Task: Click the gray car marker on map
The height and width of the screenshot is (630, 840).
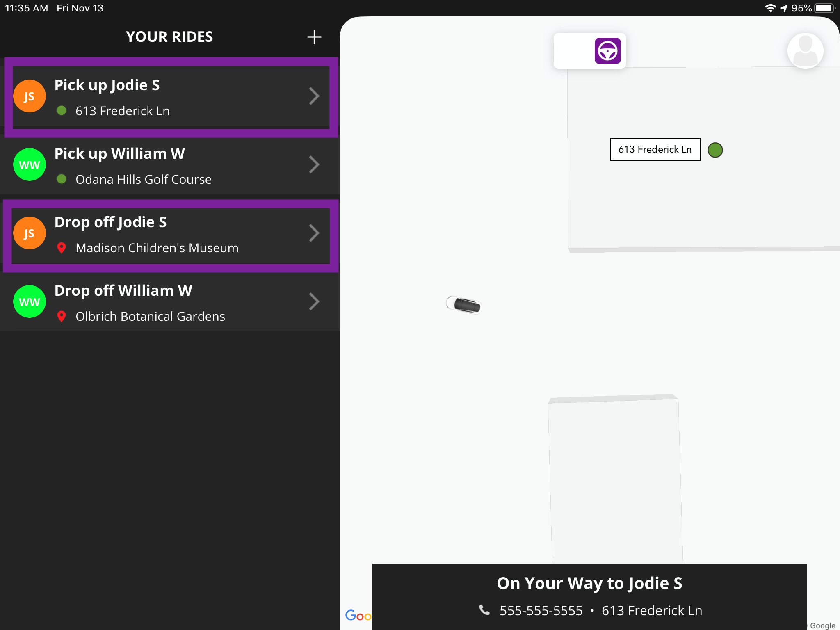Action: [464, 305]
